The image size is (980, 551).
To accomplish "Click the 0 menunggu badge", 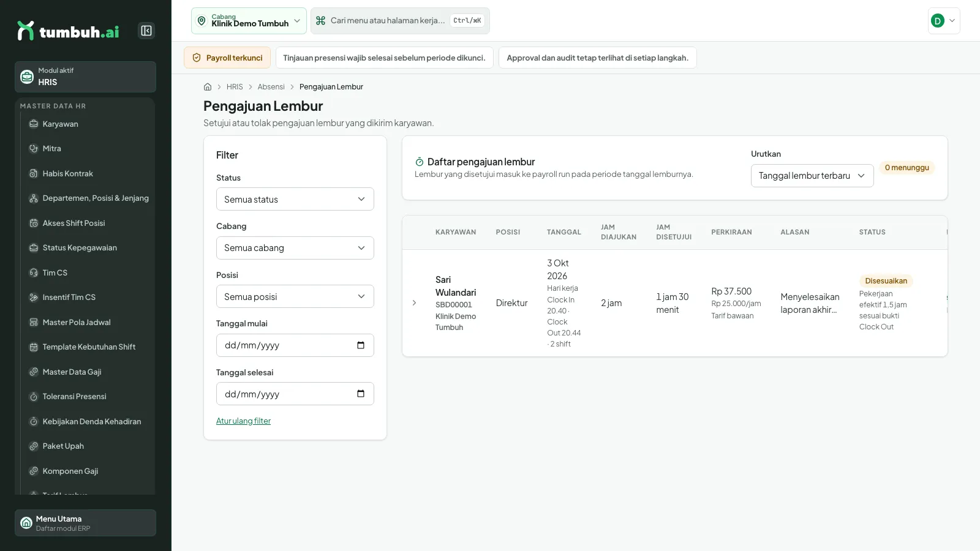I will (x=907, y=168).
